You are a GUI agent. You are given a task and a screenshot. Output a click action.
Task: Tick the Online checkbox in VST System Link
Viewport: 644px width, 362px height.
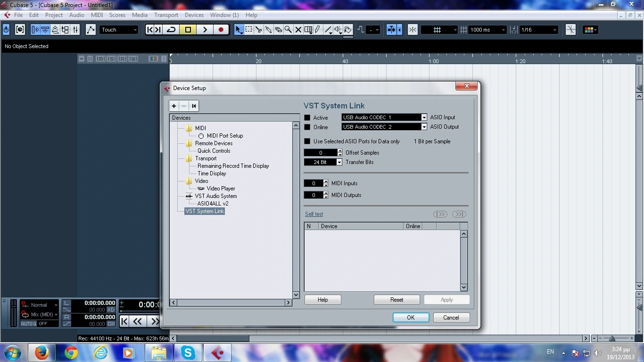307,127
